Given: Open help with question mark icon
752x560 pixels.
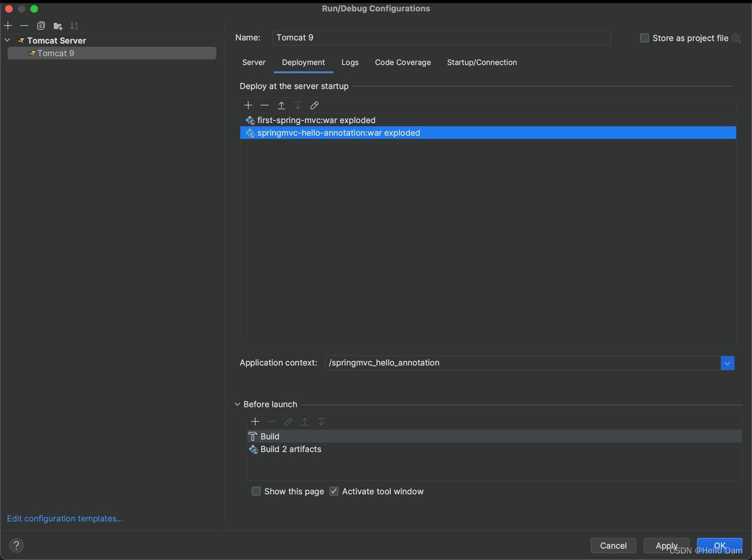Looking at the screenshot, I should click(16, 545).
